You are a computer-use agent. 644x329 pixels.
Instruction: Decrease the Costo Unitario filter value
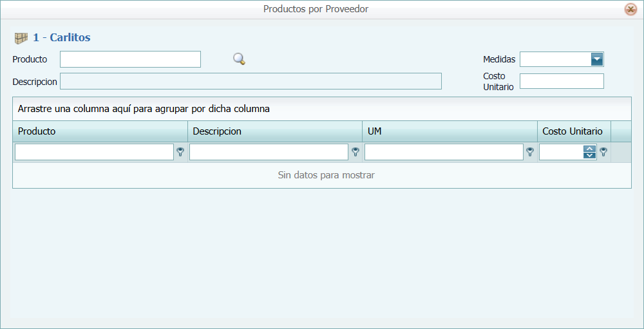pyautogui.click(x=589, y=155)
